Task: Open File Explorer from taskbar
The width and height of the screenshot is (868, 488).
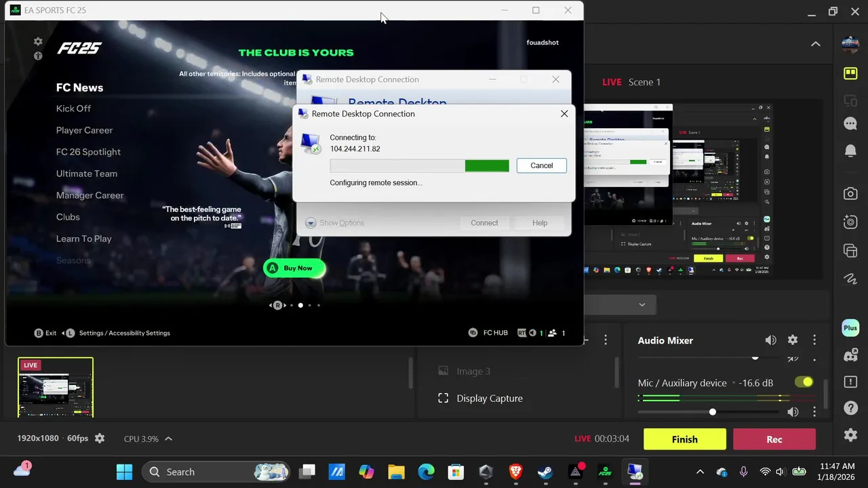Action: [x=396, y=472]
